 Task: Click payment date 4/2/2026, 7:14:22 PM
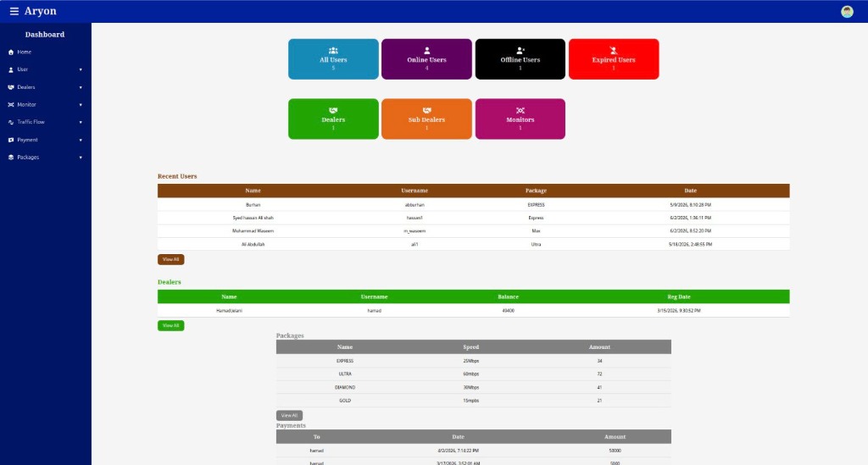click(x=458, y=451)
